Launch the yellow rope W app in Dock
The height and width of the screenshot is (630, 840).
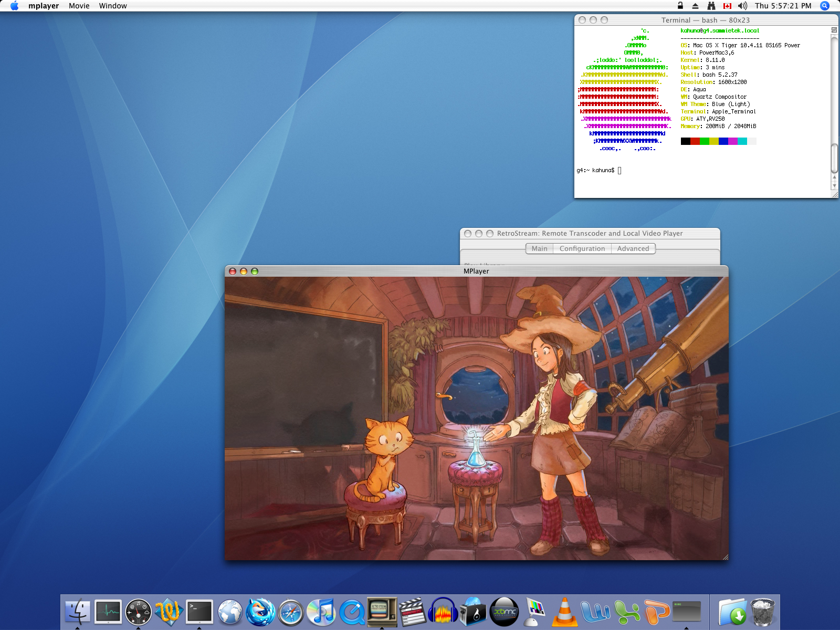click(x=169, y=612)
